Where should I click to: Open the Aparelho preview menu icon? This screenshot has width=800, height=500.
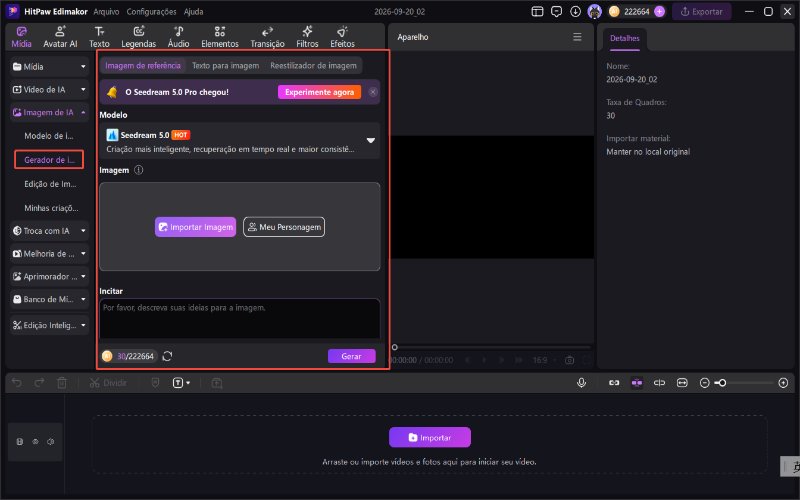tap(577, 37)
